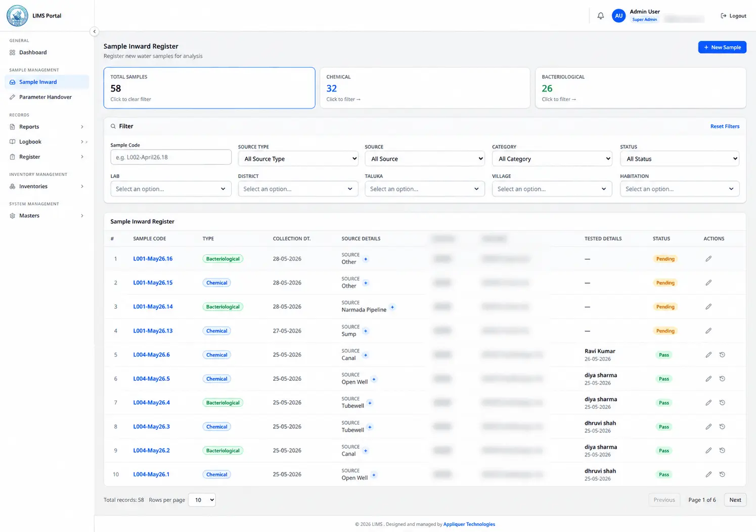756x532 pixels.
Task: Click Total Samples card to clear filter
Action: coord(209,88)
